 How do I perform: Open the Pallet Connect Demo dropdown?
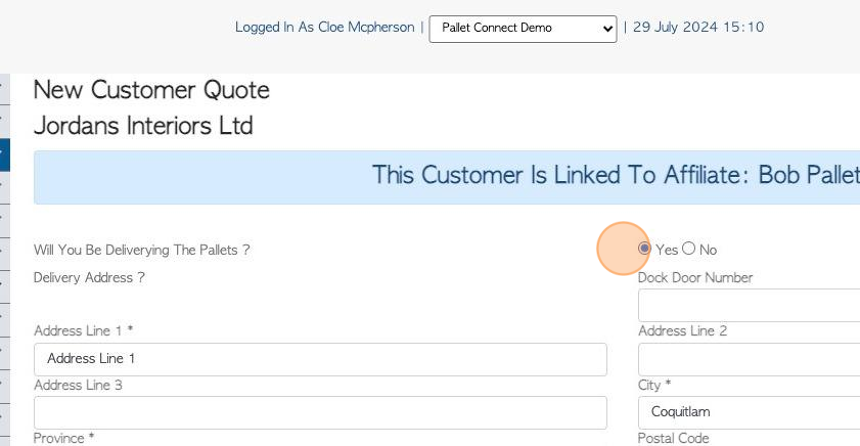(523, 29)
